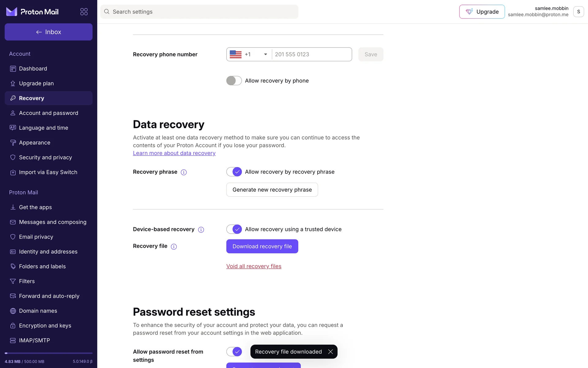Click the recovery phone number field

pyautogui.click(x=311, y=54)
